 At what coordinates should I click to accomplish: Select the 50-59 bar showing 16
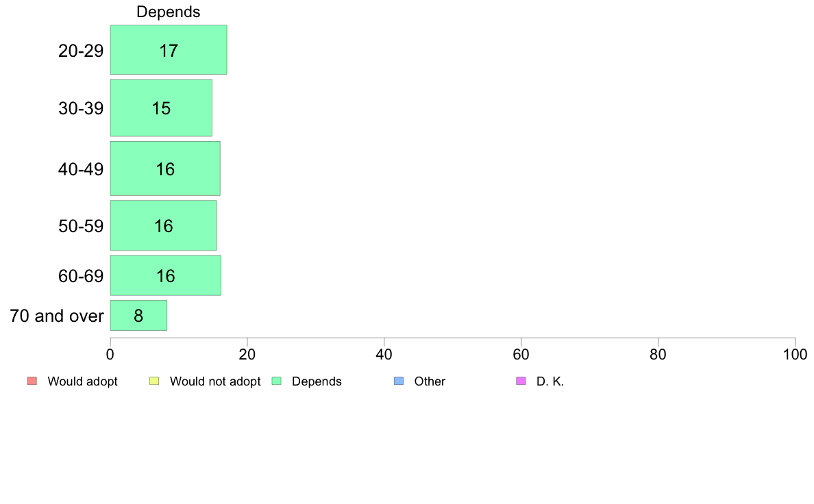tap(163, 225)
